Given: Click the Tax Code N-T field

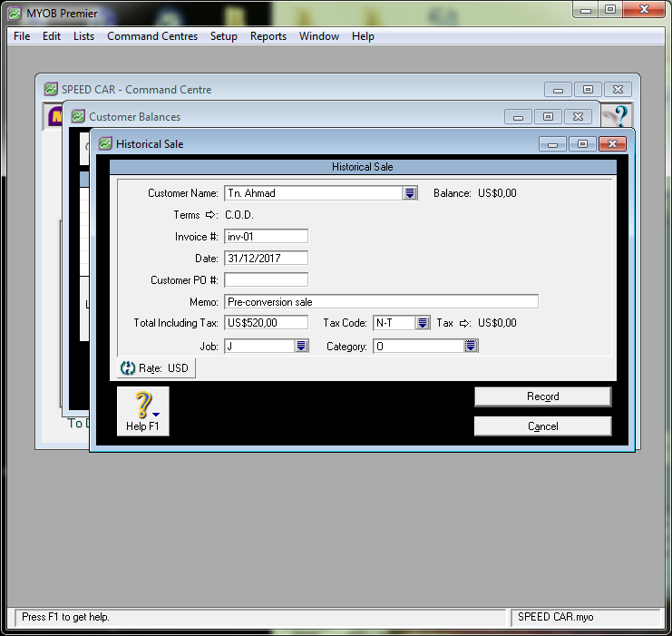Looking at the screenshot, I should point(394,323).
